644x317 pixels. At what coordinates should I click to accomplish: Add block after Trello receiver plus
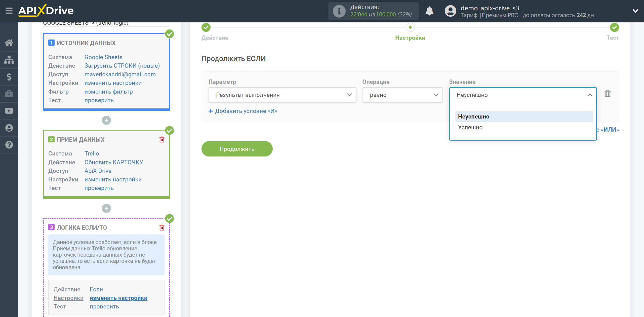click(x=106, y=208)
